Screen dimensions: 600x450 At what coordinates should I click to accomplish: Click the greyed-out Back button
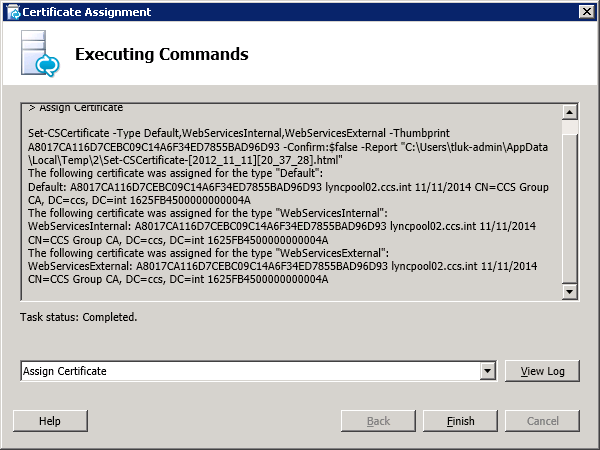(x=378, y=421)
